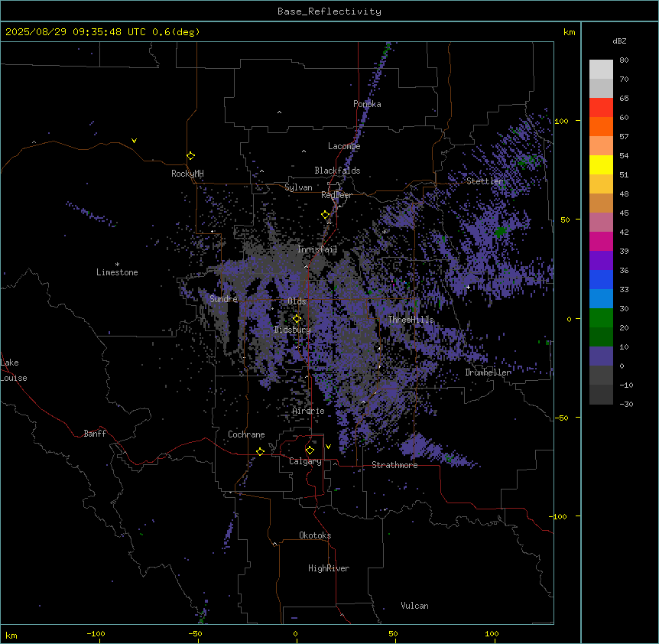This screenshot has width=659, height=644.
Task: Click the Base_Reflectivity title
Action: click(x=329, y=11)
